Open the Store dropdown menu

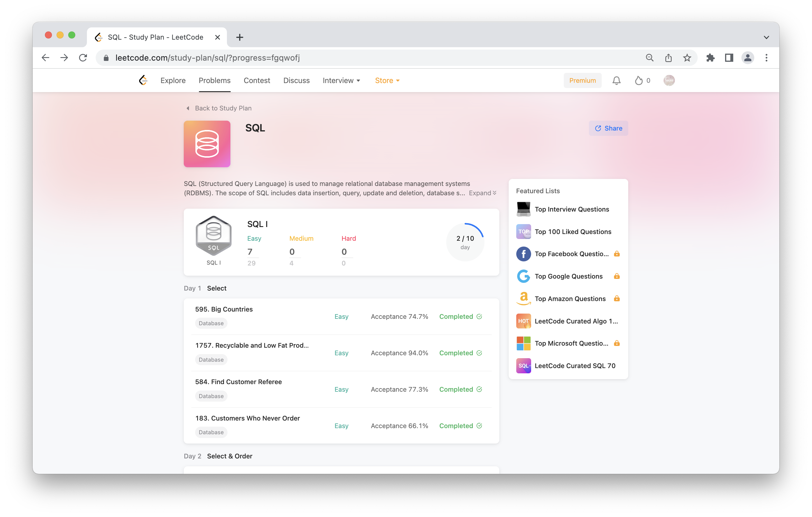pyautogui.click(x=387, y=80)
